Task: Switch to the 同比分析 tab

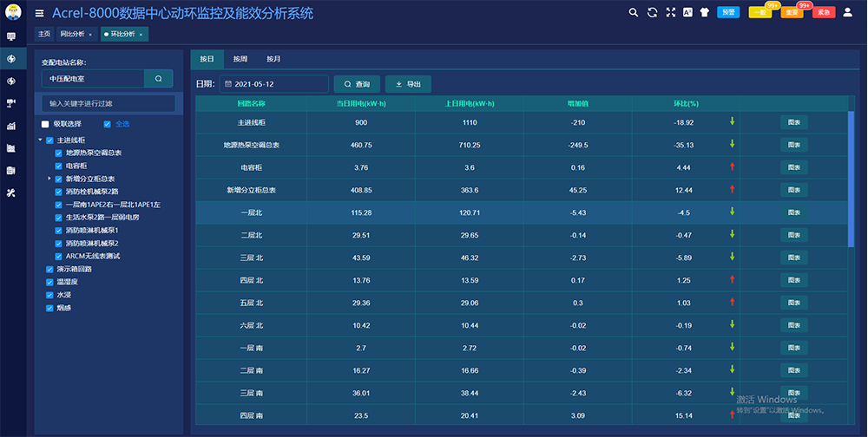Action: pyautogui.click(x=74, y=34)
